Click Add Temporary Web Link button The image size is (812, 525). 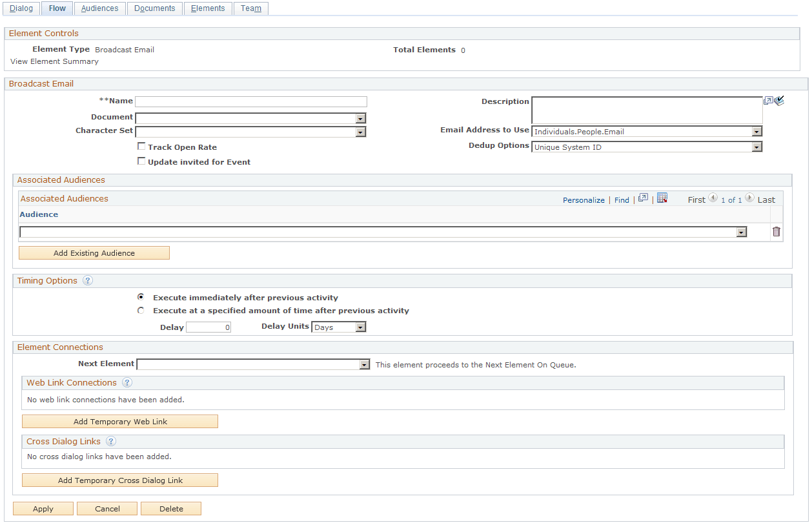click(x=120, y=422)
